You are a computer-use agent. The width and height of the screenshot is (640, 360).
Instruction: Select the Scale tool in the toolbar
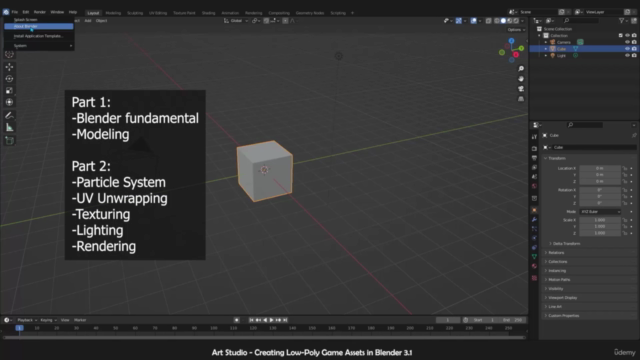coord(9,90)
